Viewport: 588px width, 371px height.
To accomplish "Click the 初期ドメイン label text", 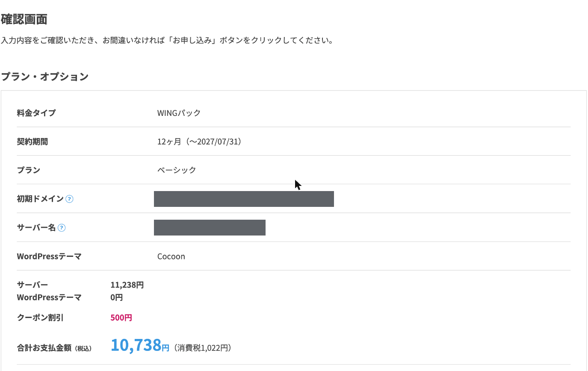I will click(x=40, y=199).
